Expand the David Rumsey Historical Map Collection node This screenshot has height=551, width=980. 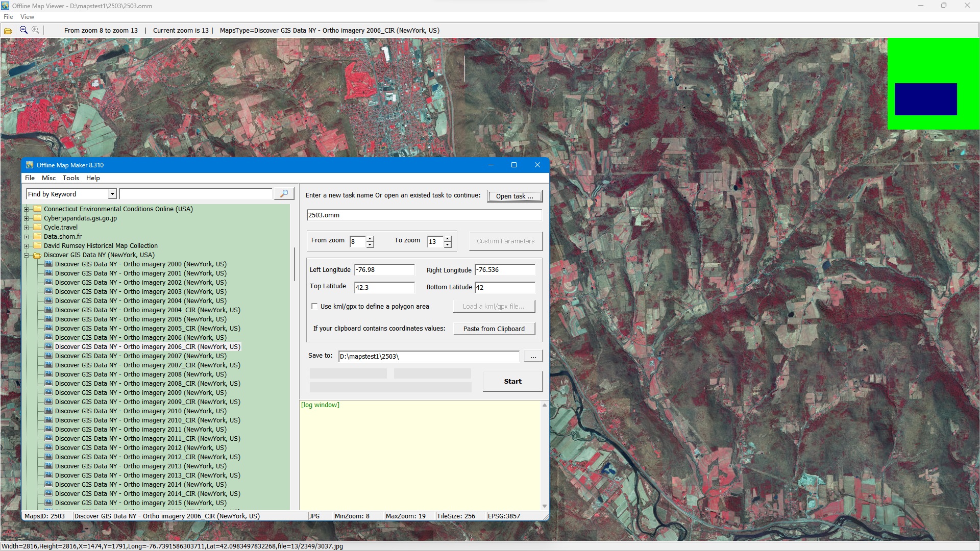(26, 246)
